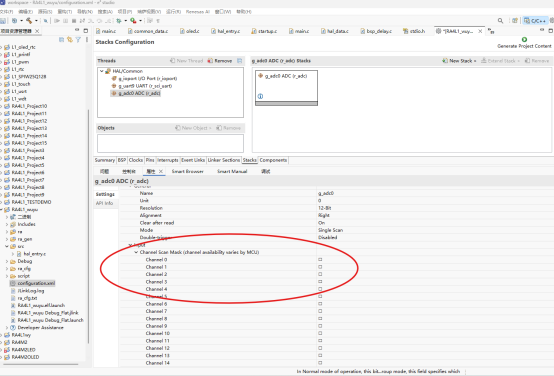Check the Channel 7 checkbox
The height and width of the screenshot is (376, 554).
click(x=320, y=311)
